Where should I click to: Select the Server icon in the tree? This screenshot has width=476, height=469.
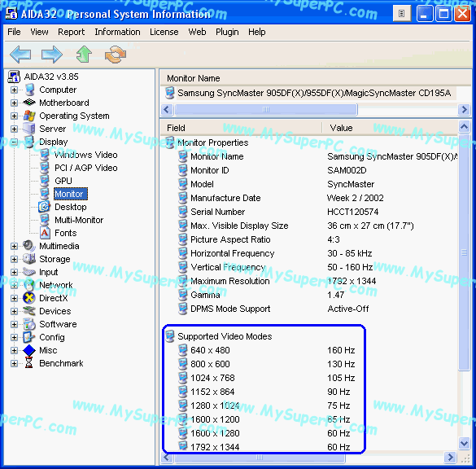[x=29, y=129]
